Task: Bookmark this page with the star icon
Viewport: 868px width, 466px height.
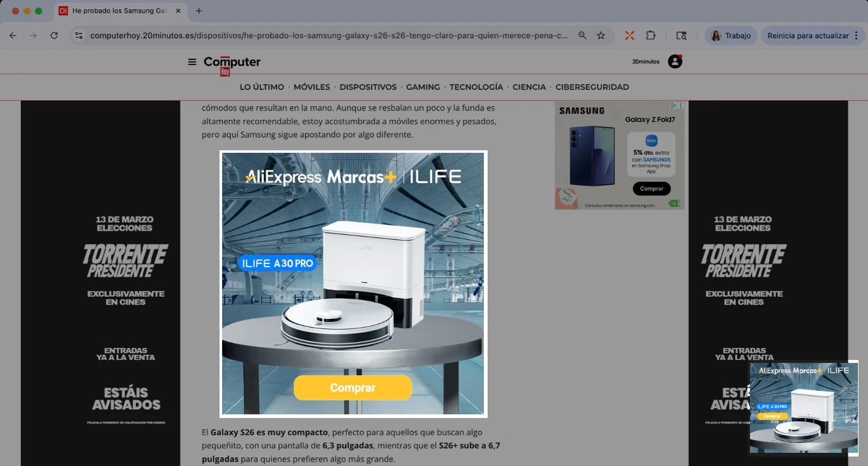Action: [x=601, y=36]
